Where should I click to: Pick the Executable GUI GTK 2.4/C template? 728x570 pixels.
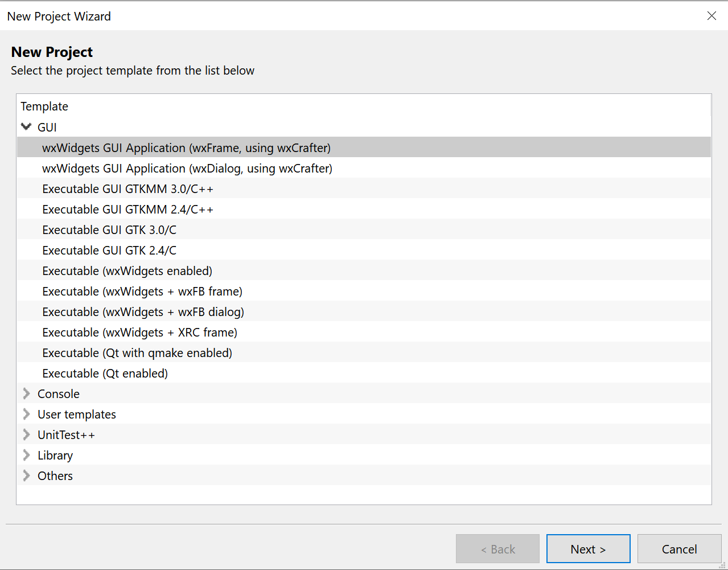click(109, 250)
